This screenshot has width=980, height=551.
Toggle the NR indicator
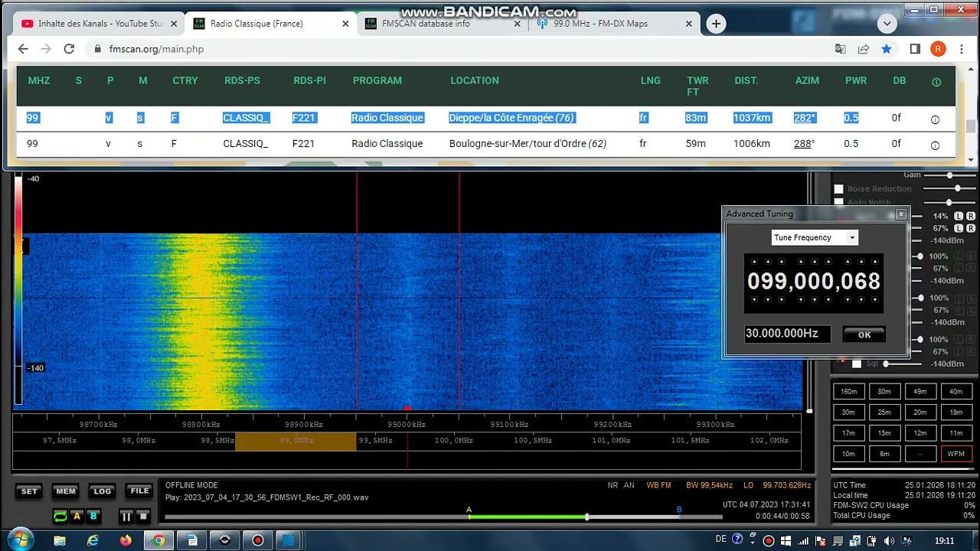tap(612, 485)
